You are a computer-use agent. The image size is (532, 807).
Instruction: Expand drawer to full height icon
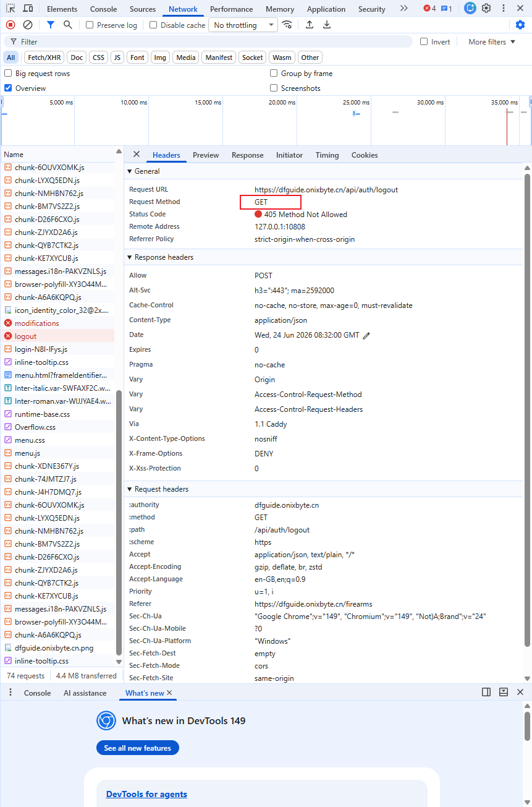tap(504, 693)
